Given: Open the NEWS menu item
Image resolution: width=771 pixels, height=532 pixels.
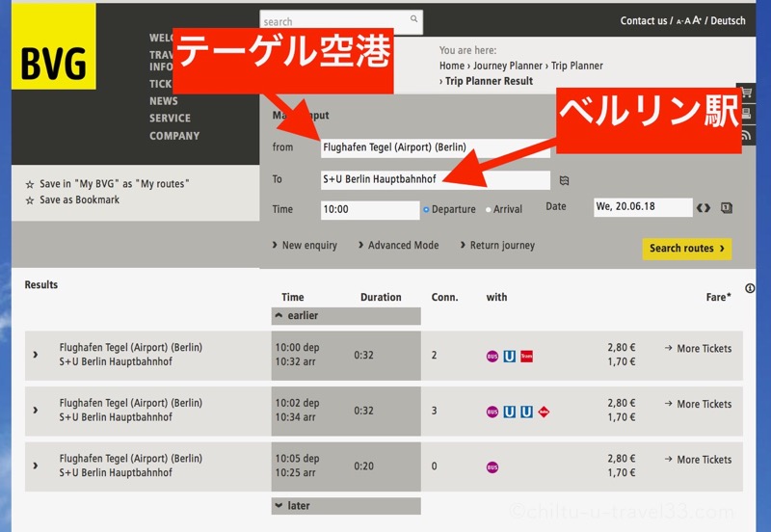Looking at the screenshot, I should tap(164, 101).
